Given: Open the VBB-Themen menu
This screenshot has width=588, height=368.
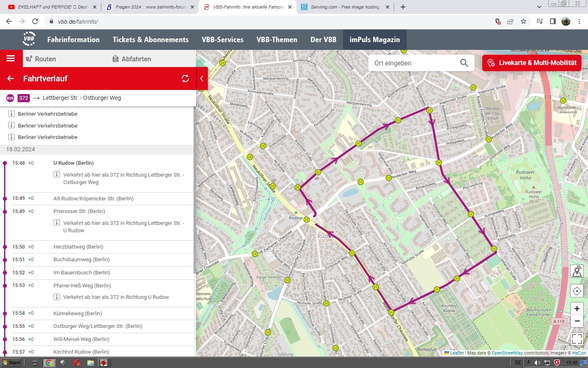Looking at the screenshot, I should pyautogui.click(x=277, y=40).
